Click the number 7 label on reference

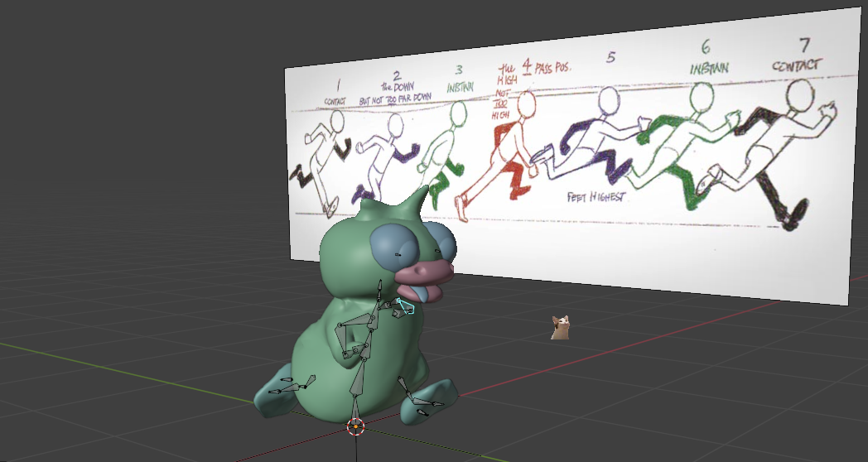pos(803,45)
